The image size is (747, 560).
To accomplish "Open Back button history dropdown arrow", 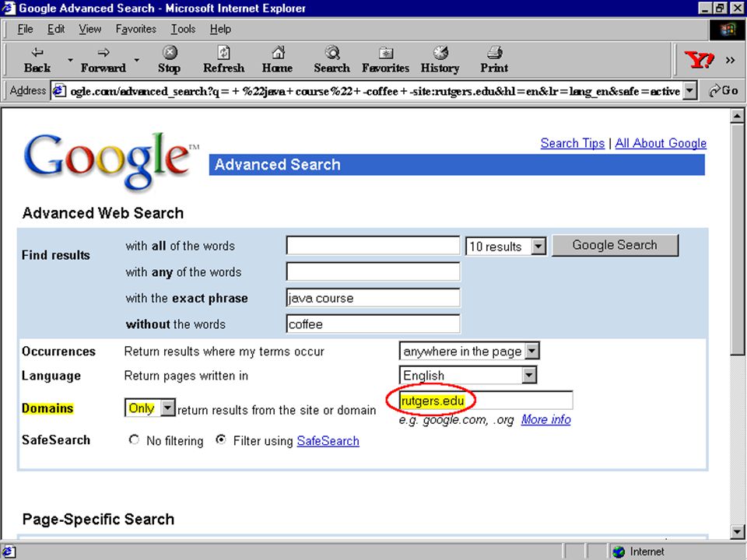I will pyautogui.click(x=70, y=60).
